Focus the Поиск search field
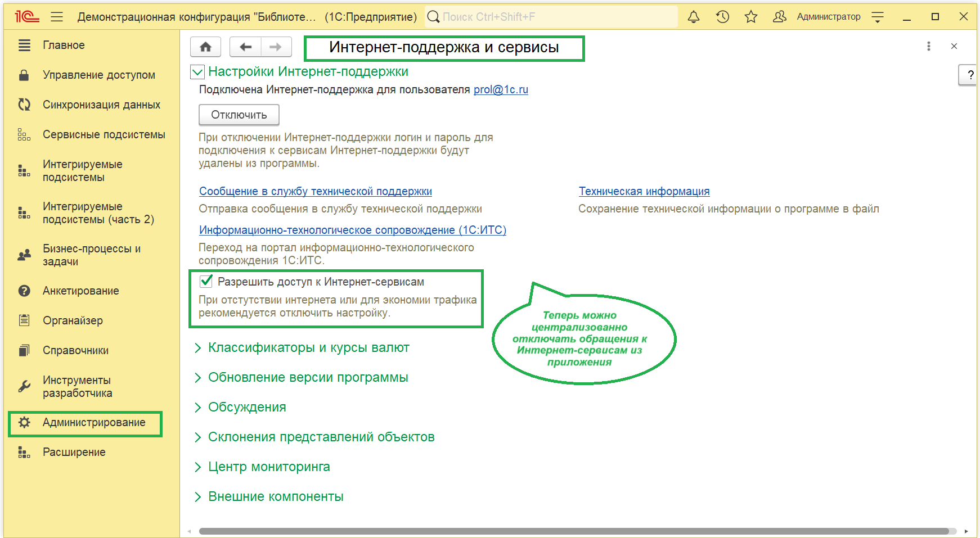This screenshot has height=538, width=980. coord(557,17)
